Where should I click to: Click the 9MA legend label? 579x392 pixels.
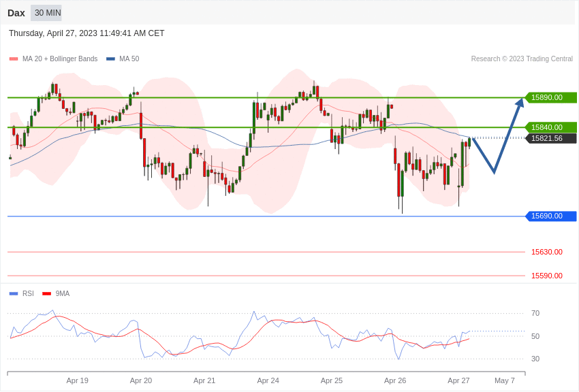pyautogui.click(x=63, y=293)
